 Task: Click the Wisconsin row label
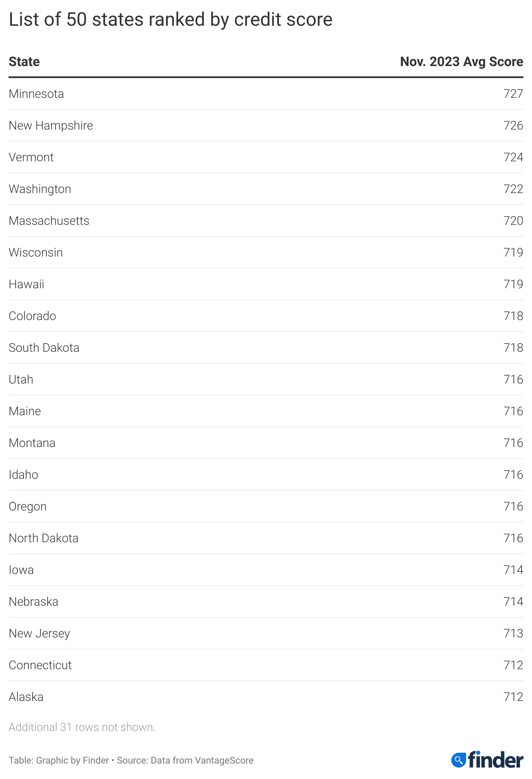pos(36,253)
